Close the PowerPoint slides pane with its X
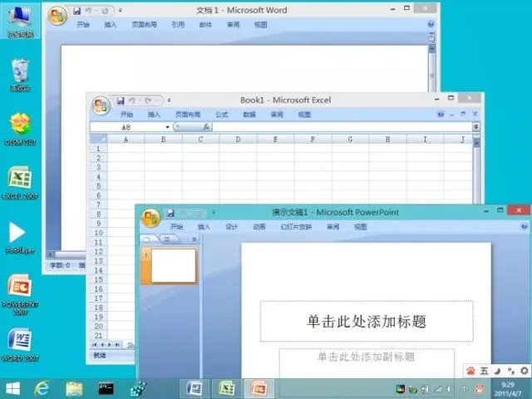 click(195, 239)
